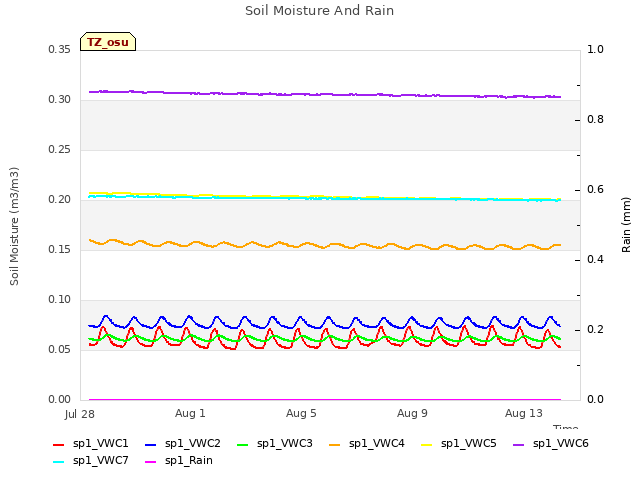Click the sp1_VWC6 legend entry
640x480 pixels.
(x=551, y=444)
